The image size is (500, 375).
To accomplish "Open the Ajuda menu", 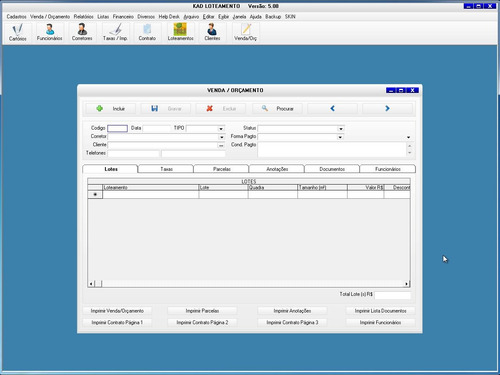I will click(x=256, y=17).
